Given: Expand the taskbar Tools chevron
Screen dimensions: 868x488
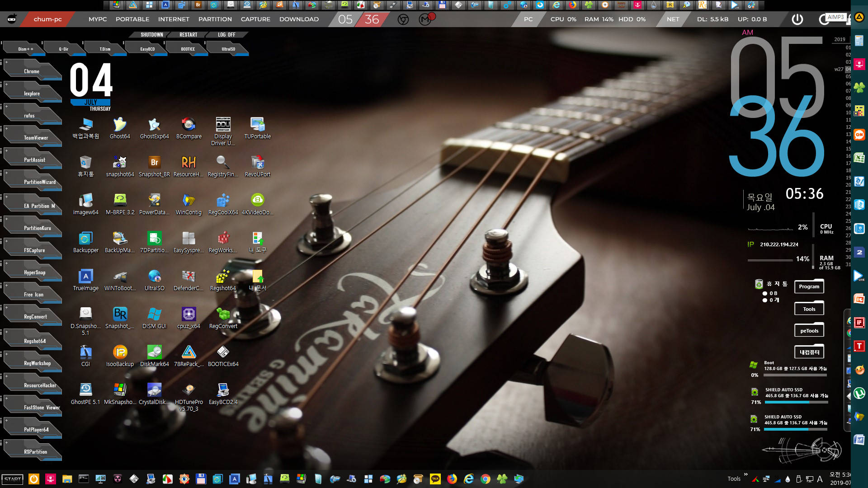Looking at the screenshot, I should (x=746, y=474).
